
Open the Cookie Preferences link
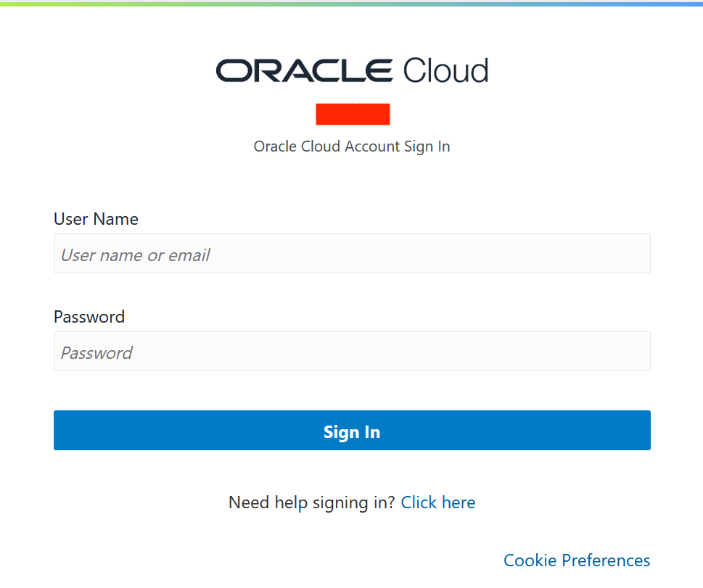coord(577,560)
